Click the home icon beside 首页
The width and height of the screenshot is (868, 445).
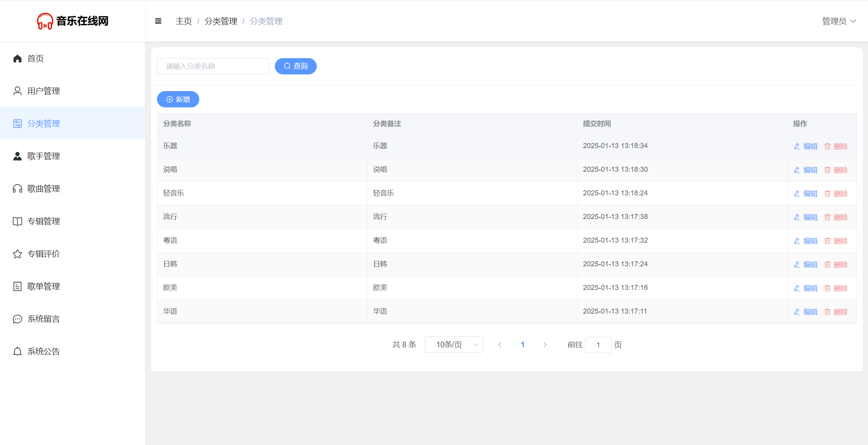17,59
